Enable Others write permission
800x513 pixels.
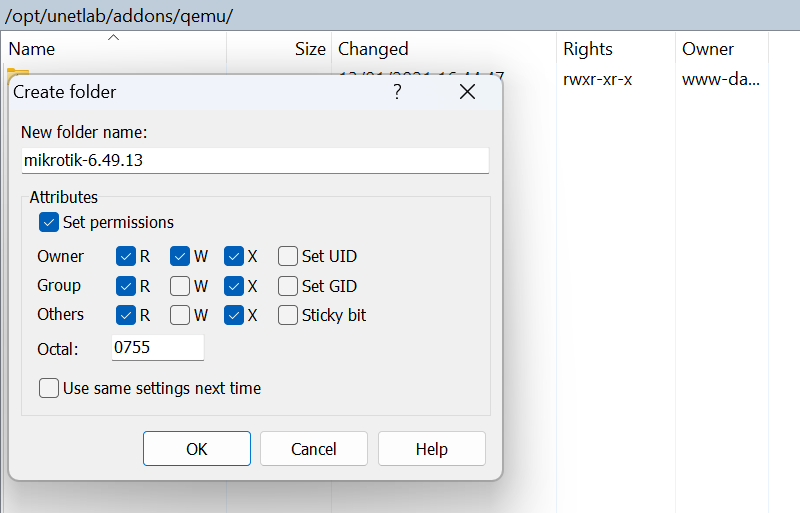pos(180,315)
